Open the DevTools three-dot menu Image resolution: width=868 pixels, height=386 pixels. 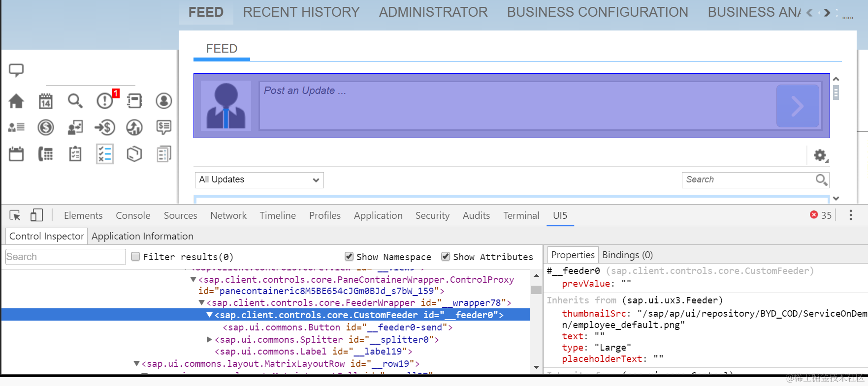(x=851, y=215)
